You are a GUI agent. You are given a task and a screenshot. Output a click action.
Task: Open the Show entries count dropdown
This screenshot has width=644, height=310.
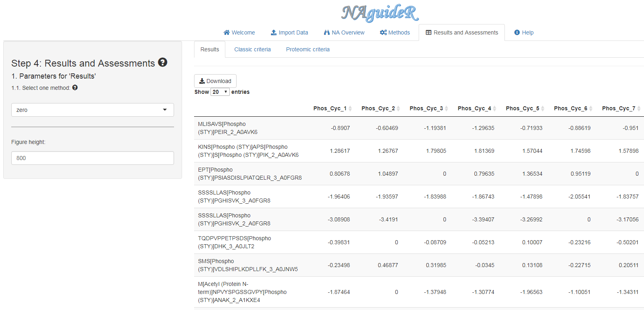[220, 92]
